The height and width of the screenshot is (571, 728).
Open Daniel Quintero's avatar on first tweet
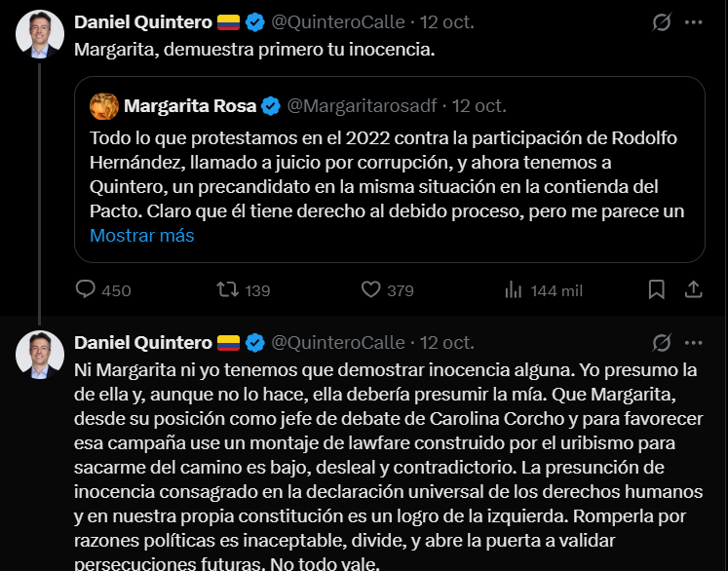point(40,35)
